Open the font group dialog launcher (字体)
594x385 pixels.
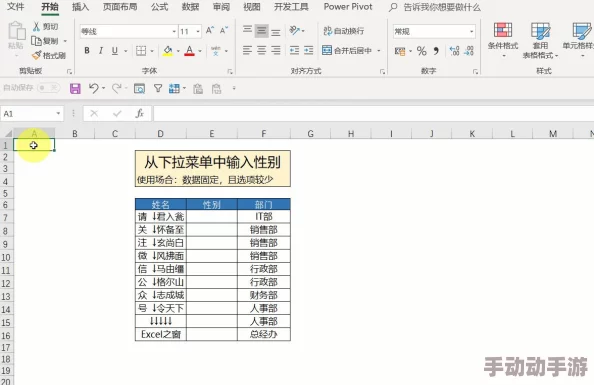[x=230, y=71]
